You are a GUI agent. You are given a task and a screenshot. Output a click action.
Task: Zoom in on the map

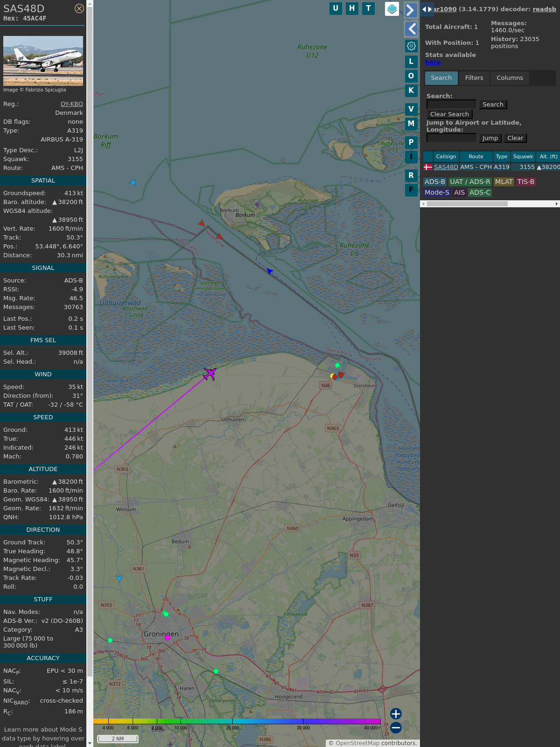[396, 714]
